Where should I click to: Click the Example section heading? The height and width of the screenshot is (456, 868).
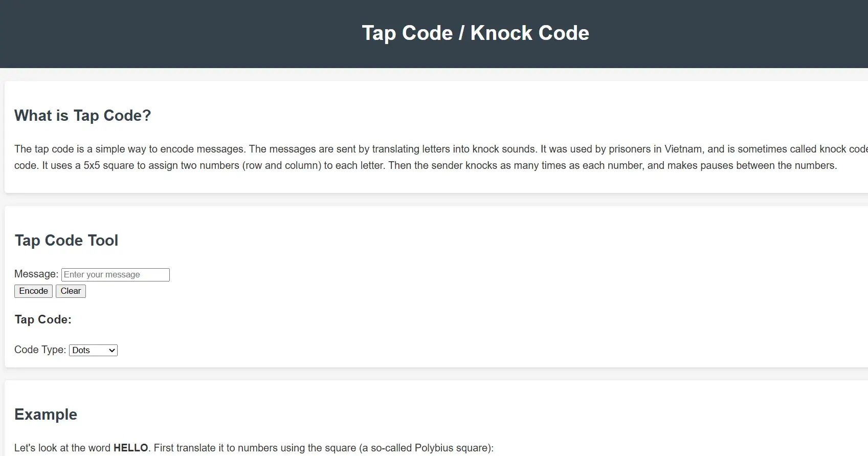46,414
